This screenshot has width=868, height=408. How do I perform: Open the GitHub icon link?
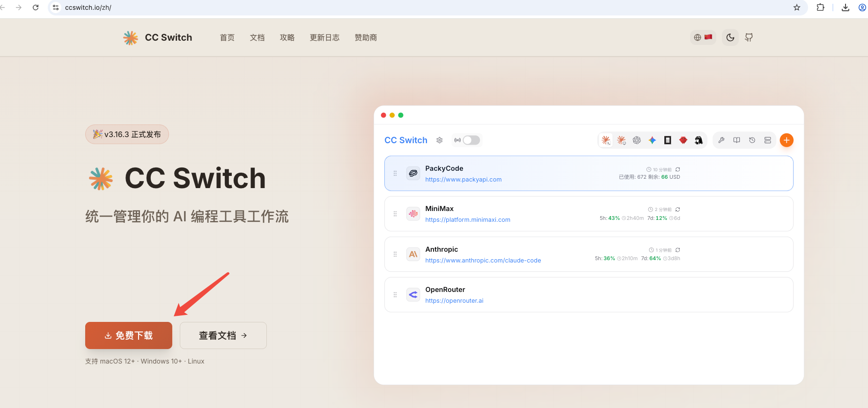(x=749, y=37)
